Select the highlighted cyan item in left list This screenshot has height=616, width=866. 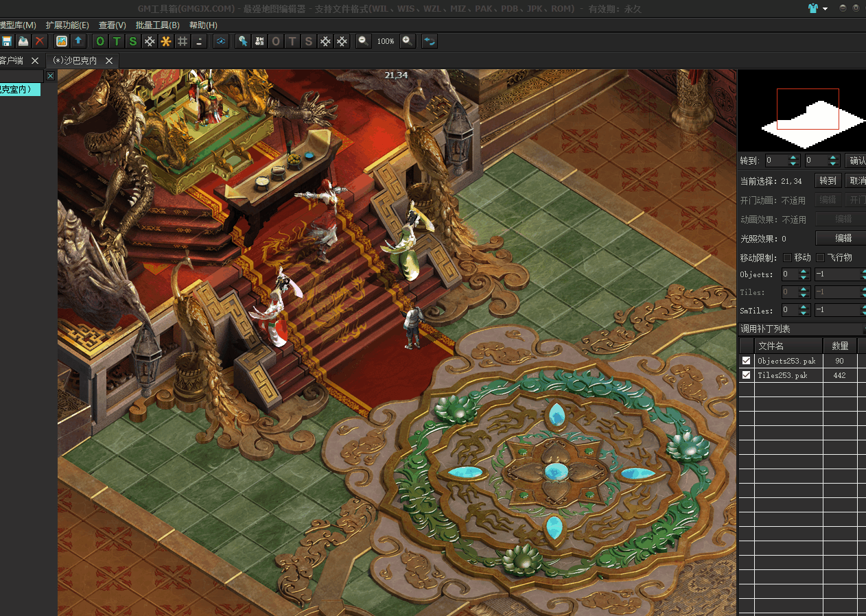(20, 89)
